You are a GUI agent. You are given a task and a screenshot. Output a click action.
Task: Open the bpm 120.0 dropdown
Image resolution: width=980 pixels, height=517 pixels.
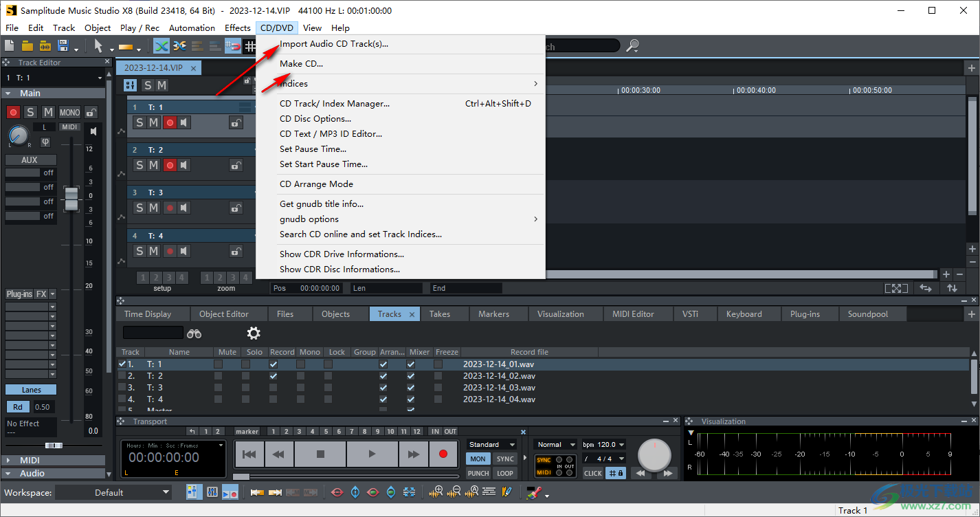coord(603,444)
